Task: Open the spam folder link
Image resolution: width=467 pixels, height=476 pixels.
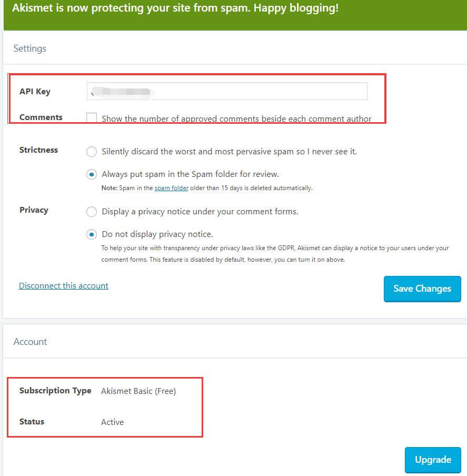Action: [171, 188]
